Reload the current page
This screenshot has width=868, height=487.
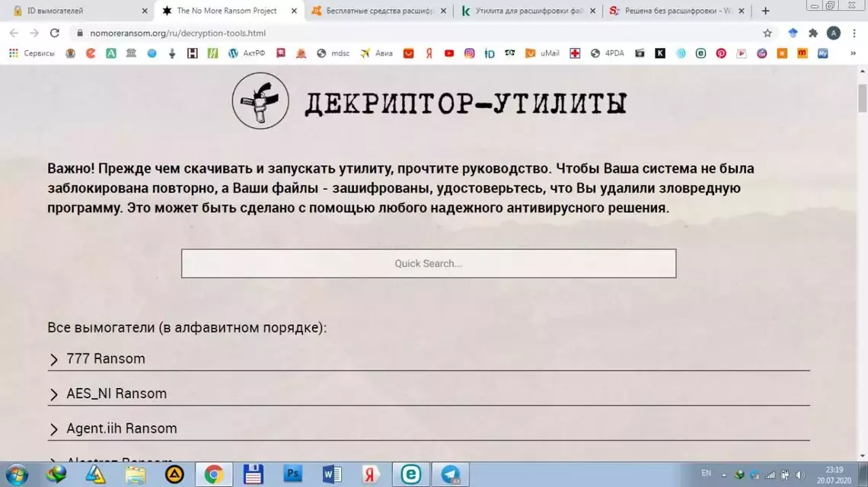[x=54, y=33]
